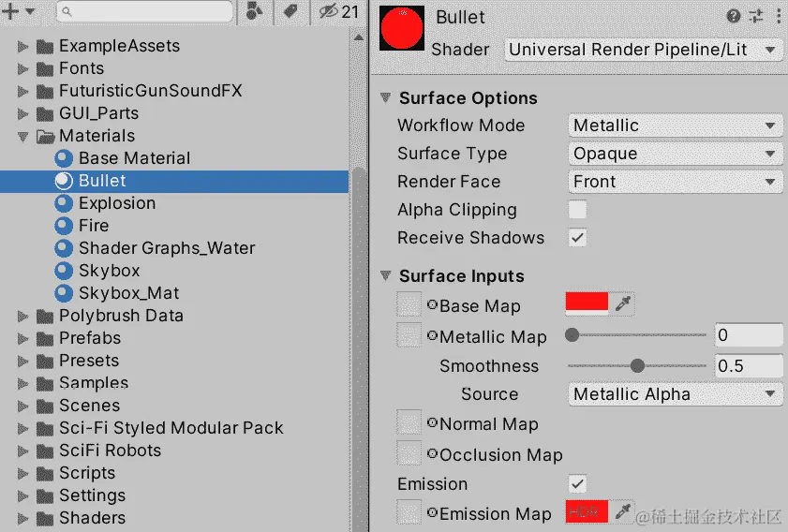Collapse the Surface Options section
The width and height of the screenshot is (788, 532).
(385, 97)
